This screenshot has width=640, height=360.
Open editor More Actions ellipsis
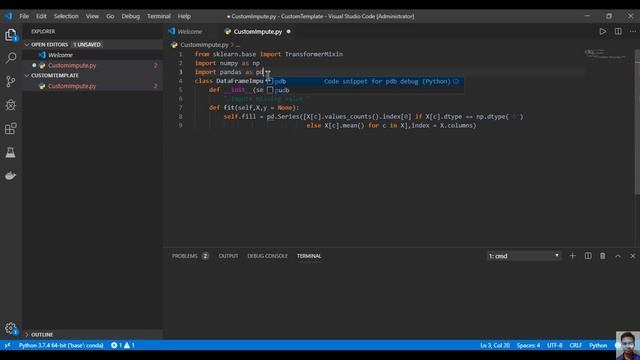click(633, 31)
